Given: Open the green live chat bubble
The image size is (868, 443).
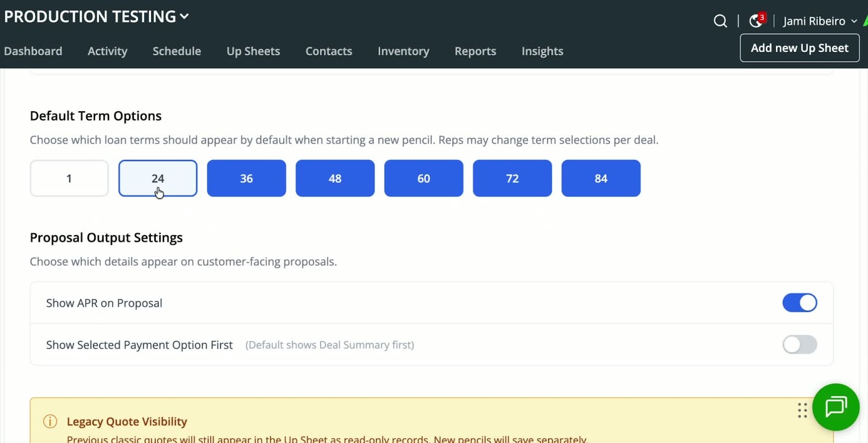Looking at the screenshot, I should pos(835,407).
